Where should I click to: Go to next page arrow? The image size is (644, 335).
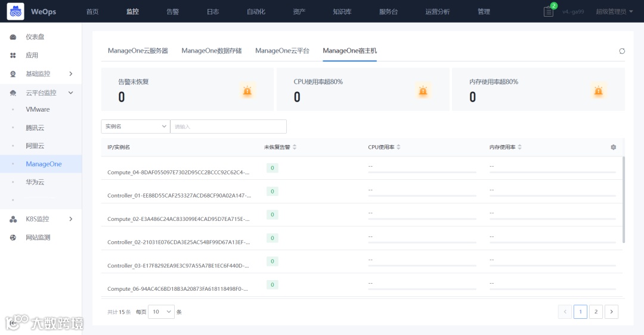click(612, 312)
